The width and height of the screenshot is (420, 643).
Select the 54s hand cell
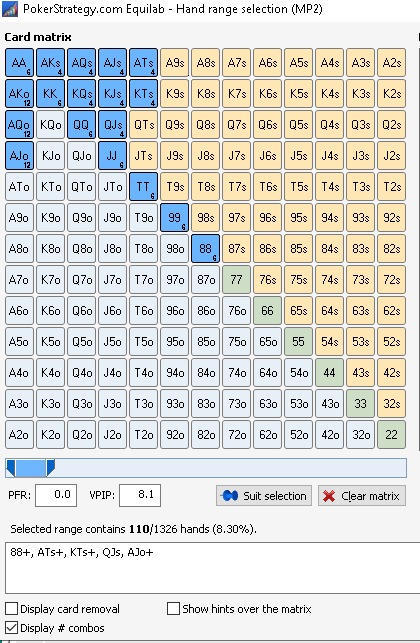click(x=329, y=342)
